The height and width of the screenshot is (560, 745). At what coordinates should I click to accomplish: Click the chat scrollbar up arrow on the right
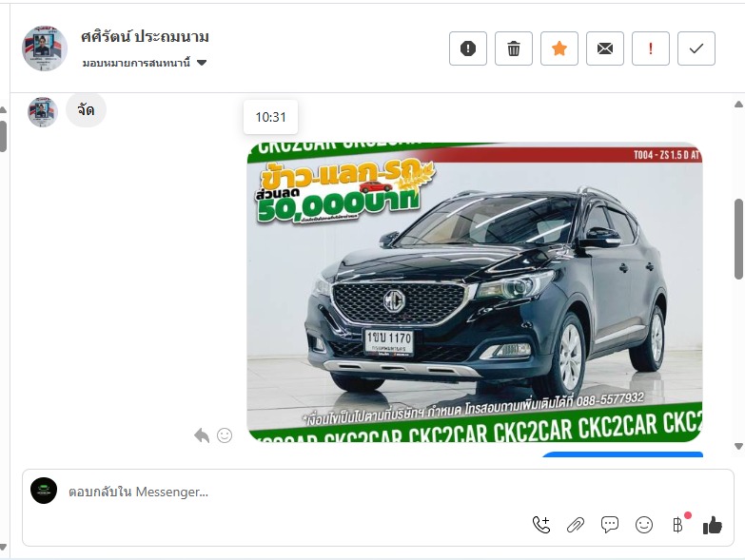(738, 105)
